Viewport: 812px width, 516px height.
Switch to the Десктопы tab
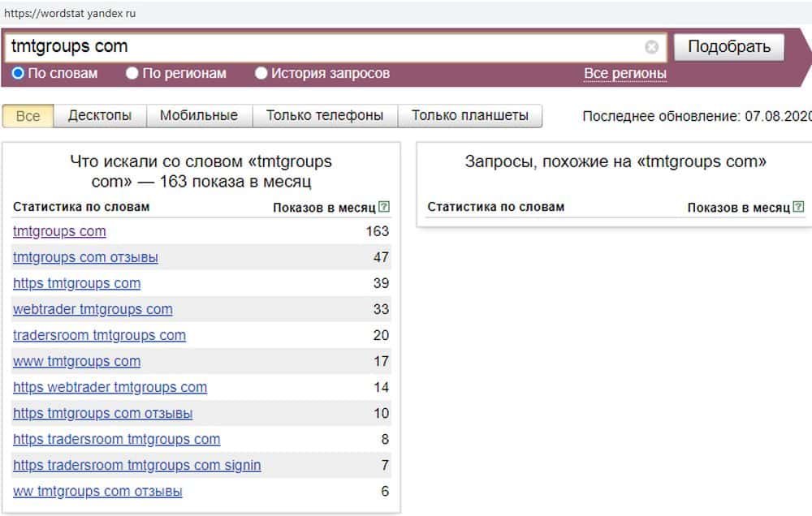100,116
